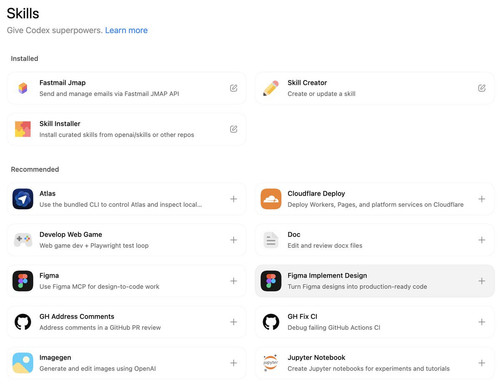Select the Atlas title text
The image size is (500, 387).
(x=47, y=194)
